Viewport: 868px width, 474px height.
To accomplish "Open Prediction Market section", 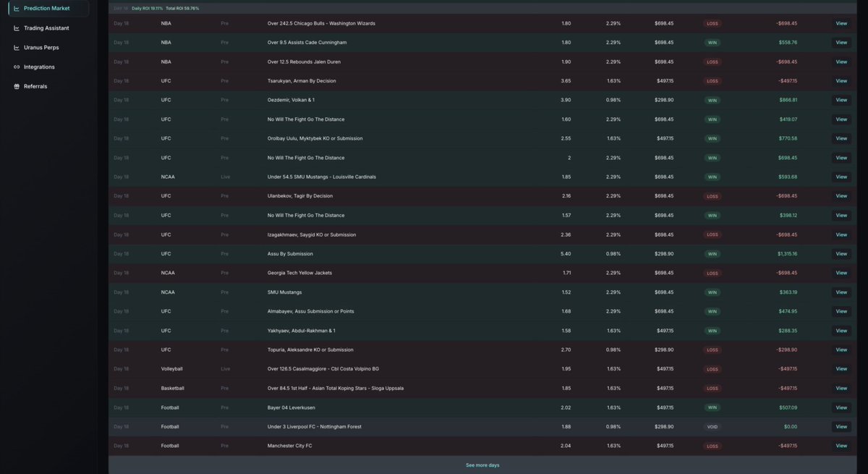I will (x=49, y=9).
